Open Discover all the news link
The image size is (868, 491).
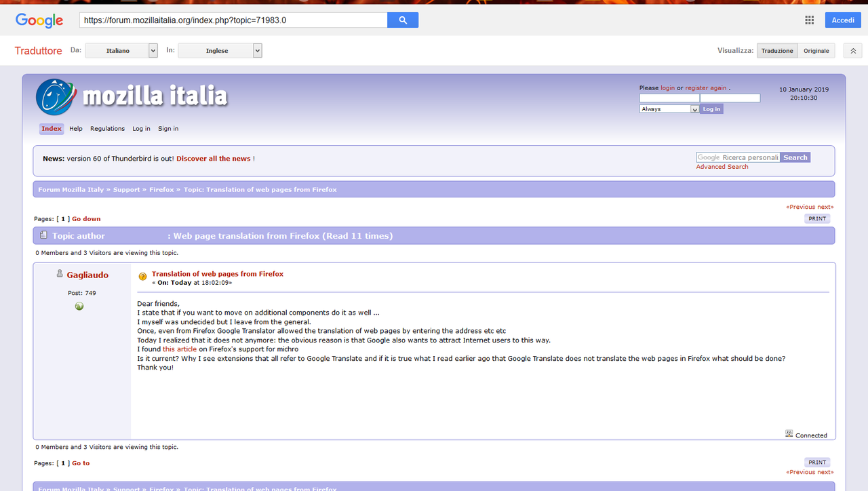tap(214, 159)
